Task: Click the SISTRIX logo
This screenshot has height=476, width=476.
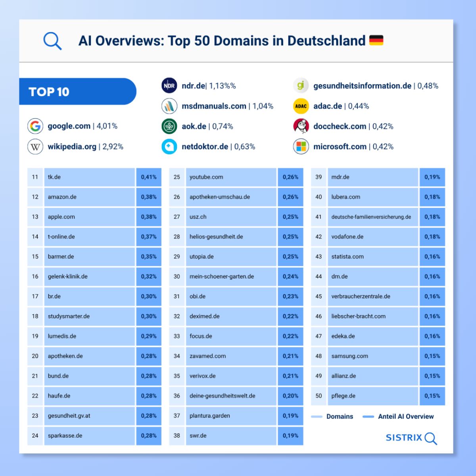Action: [x=411, y=438]
